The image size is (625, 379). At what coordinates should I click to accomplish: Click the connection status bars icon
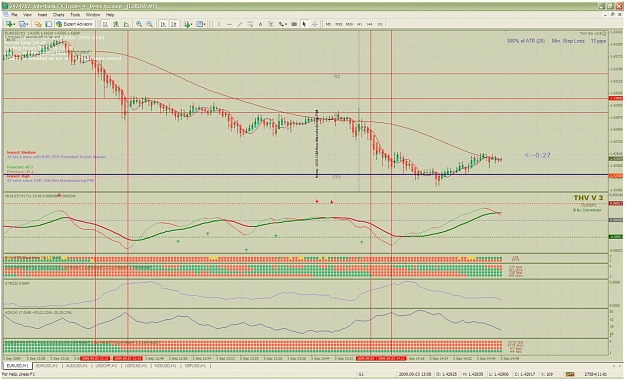click(x=570, y=374)
